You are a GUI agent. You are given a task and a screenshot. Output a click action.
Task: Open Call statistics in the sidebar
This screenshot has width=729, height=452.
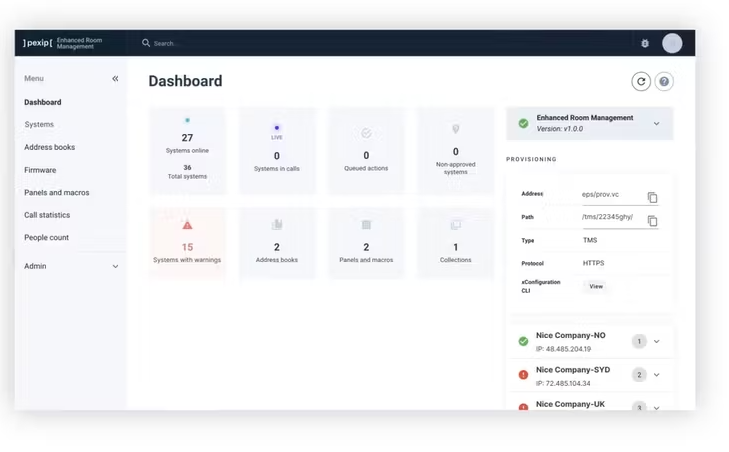[47, 215]
